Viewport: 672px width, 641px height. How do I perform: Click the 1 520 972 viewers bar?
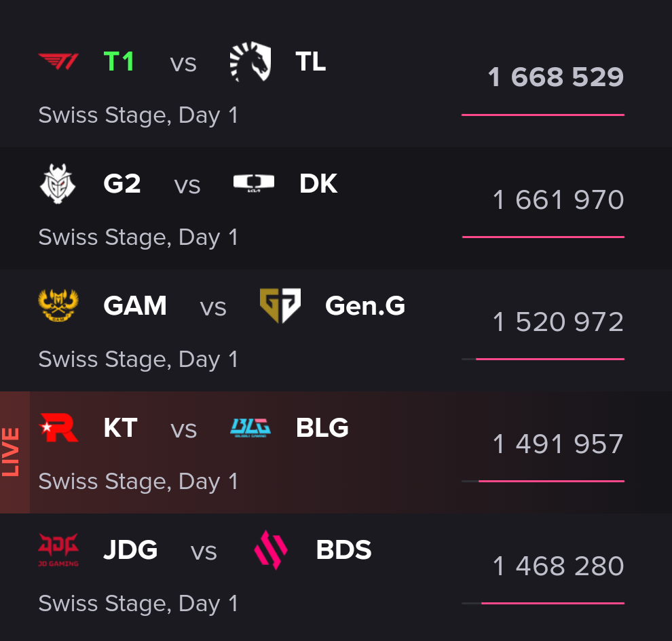543,359
